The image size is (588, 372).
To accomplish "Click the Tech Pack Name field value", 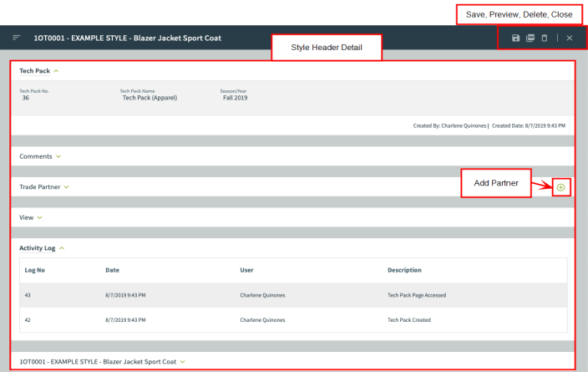I will click(x=150, y=98).
